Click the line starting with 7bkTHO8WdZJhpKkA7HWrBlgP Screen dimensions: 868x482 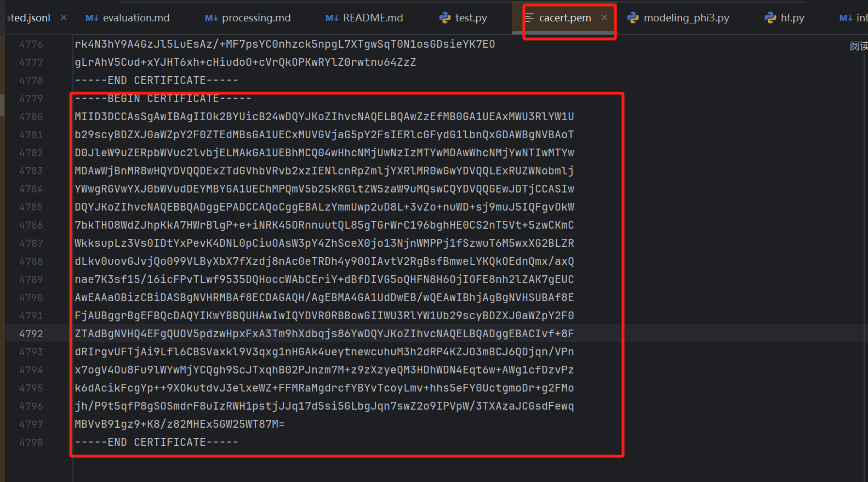324,225
